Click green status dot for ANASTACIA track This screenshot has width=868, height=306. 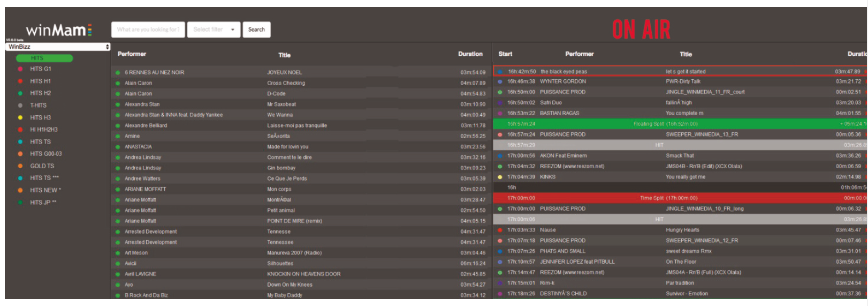[118, 147]
